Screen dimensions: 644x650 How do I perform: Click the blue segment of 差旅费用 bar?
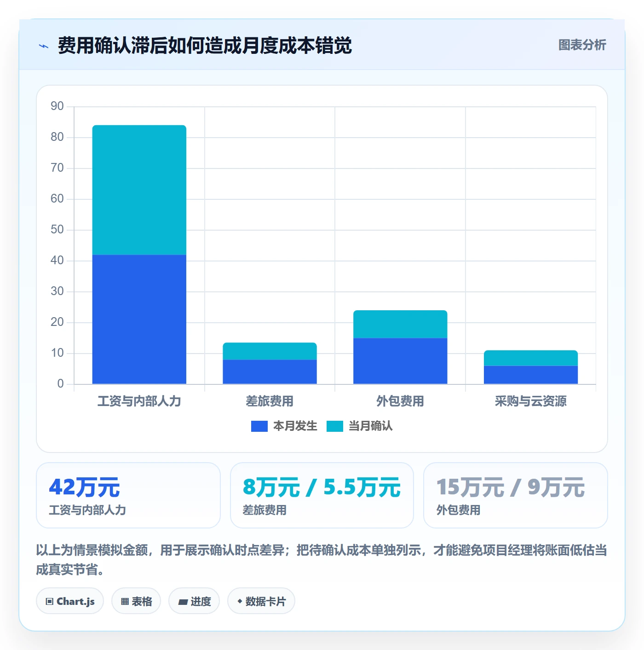tap(270, 372)
